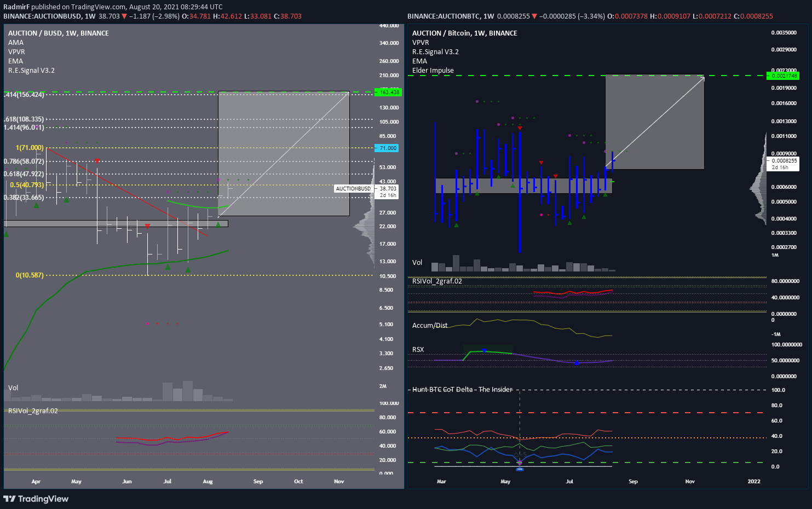Click Apr on the BUSD chart time axis
The image size is (812, 509).
coord(36,482)
